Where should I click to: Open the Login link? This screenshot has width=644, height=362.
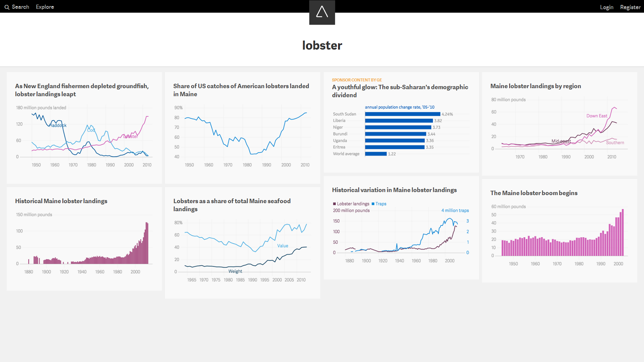(607, 7)
